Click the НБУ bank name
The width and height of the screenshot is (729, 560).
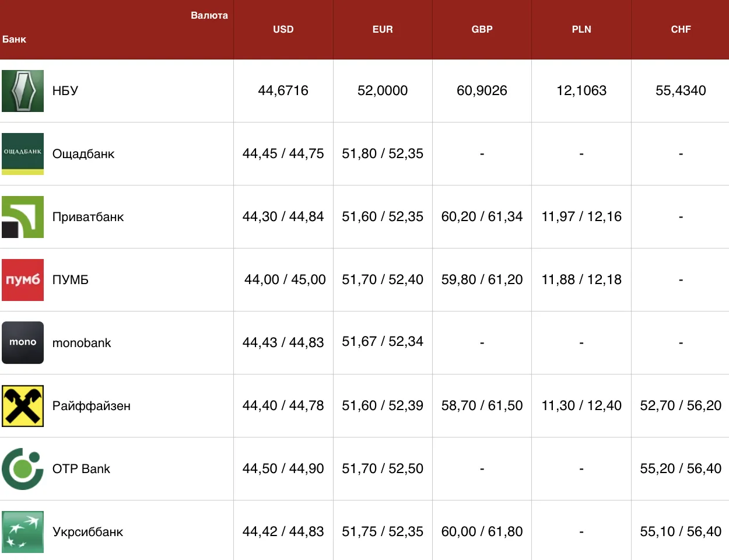click(65, 91)
